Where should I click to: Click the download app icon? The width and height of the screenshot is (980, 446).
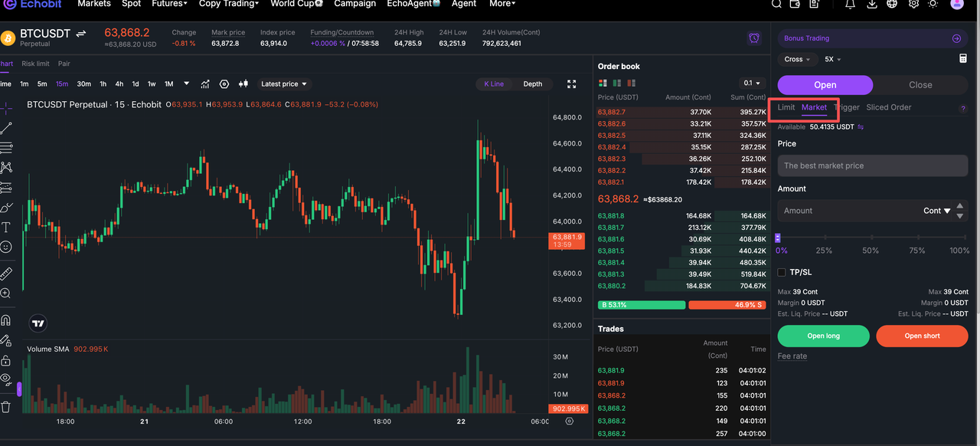(x=872, y=4)
